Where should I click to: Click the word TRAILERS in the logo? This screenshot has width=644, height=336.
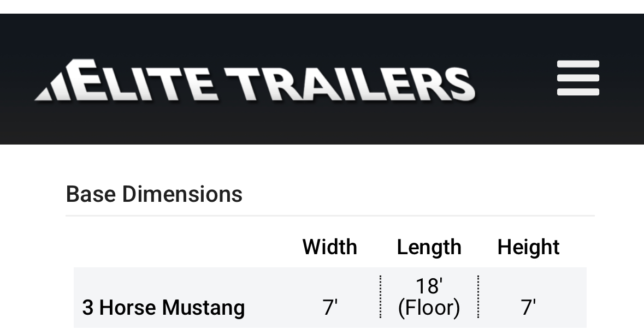click(350, 85)
